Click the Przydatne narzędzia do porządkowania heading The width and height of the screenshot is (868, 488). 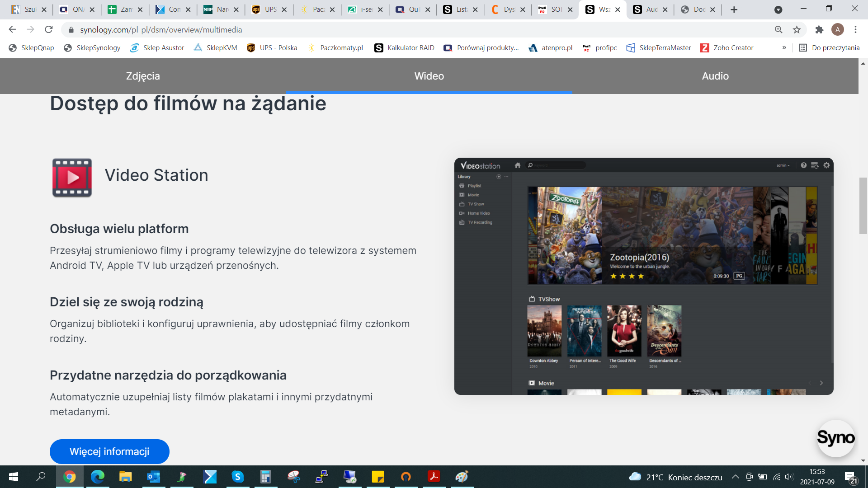tap(168, 375)
